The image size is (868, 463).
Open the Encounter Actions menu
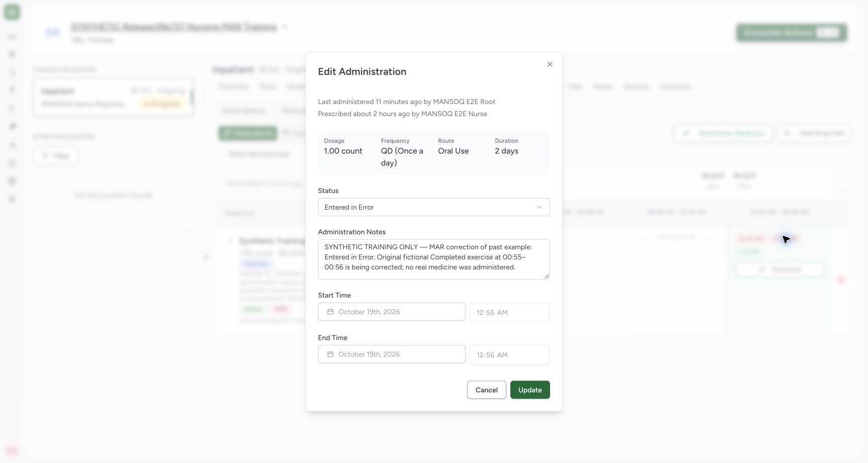(x=792, y=33)
